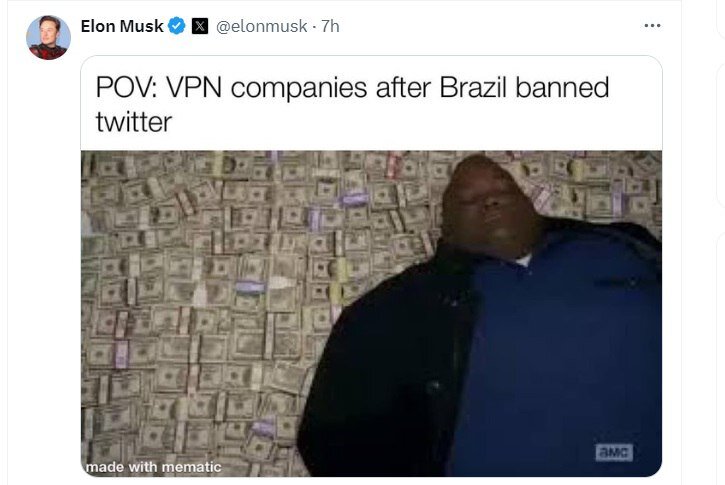Click the blue verified checkmark badge
Viewport: 725px width, 485px height.
(176, 26)
